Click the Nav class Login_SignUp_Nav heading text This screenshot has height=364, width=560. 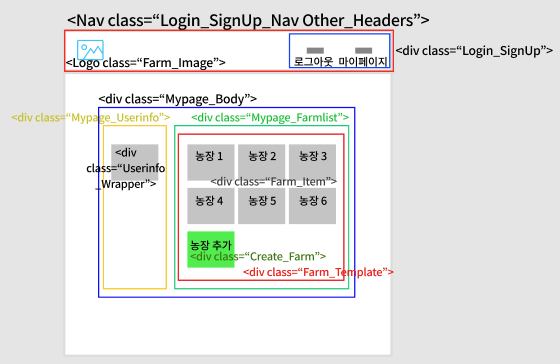pyautogui.click(x=248, y=20)
